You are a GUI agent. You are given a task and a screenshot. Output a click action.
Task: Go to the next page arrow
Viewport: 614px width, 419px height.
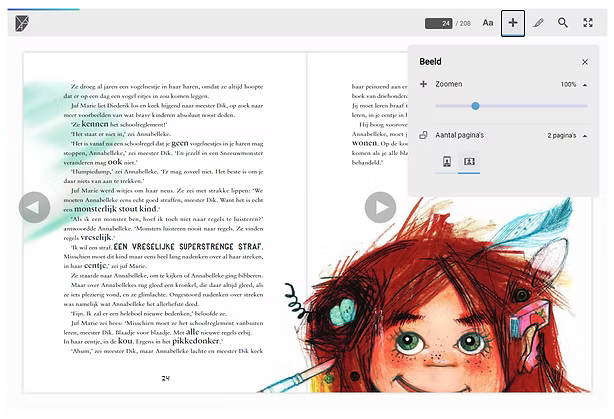[x=380, y=207]
